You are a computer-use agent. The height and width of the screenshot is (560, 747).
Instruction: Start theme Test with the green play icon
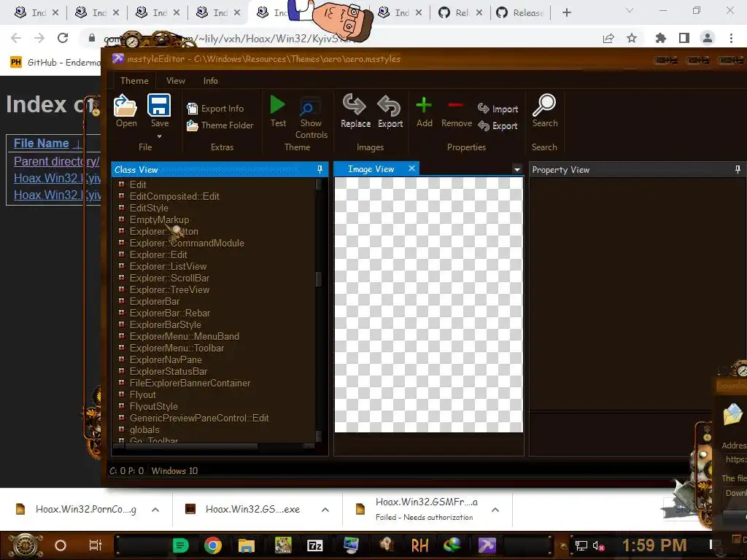point(278,105)
